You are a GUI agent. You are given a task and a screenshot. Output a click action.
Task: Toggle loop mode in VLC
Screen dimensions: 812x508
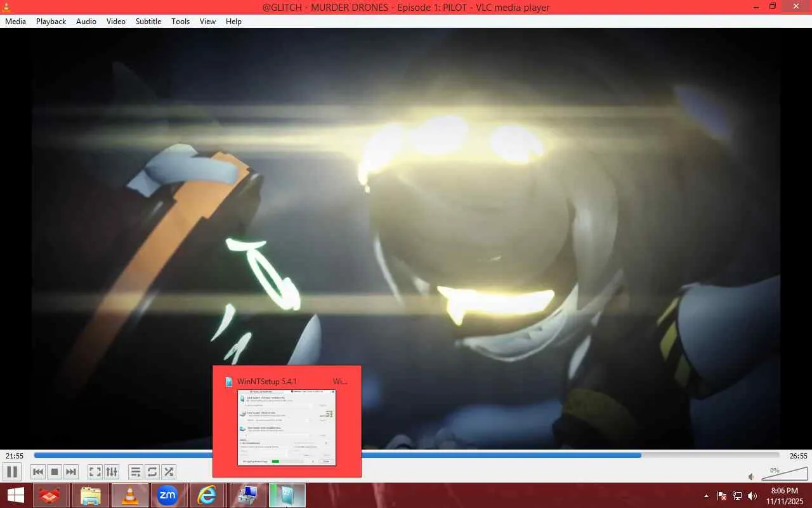[152, 472]
